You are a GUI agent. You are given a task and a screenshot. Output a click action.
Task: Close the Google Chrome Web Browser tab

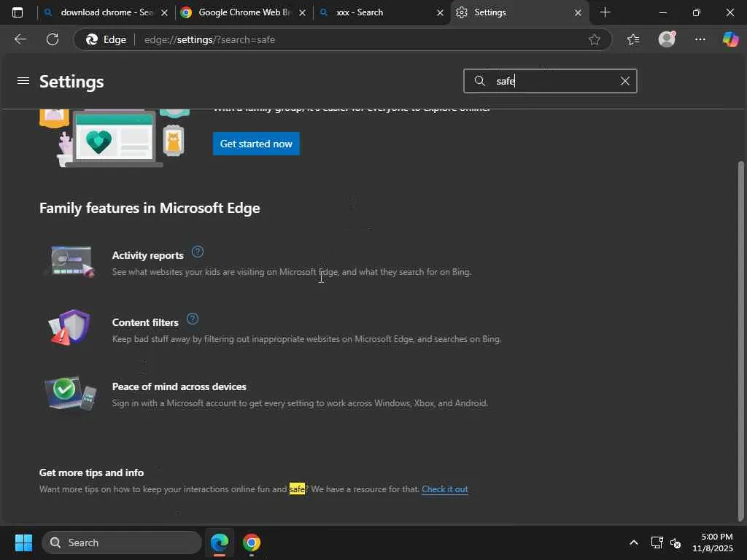pos(303,13)
